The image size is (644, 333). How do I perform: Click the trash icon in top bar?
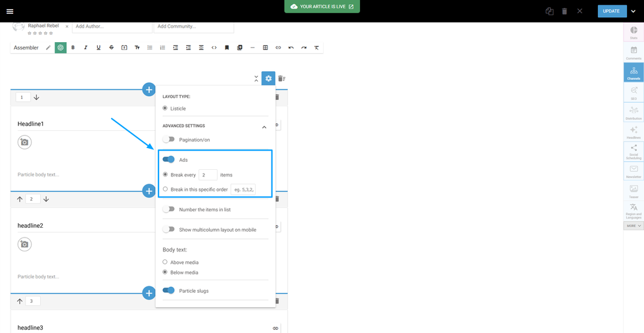[564, 11]
